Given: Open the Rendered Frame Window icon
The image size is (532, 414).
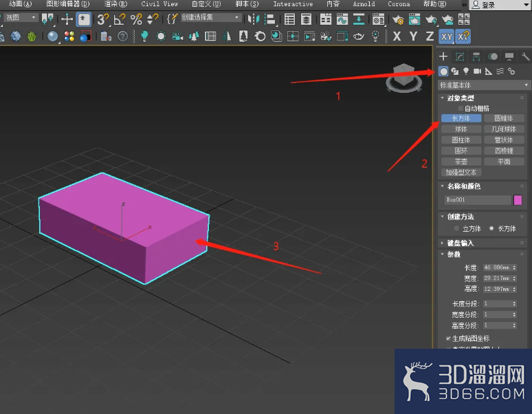Looking at the screenshot, I should [414, 20].
